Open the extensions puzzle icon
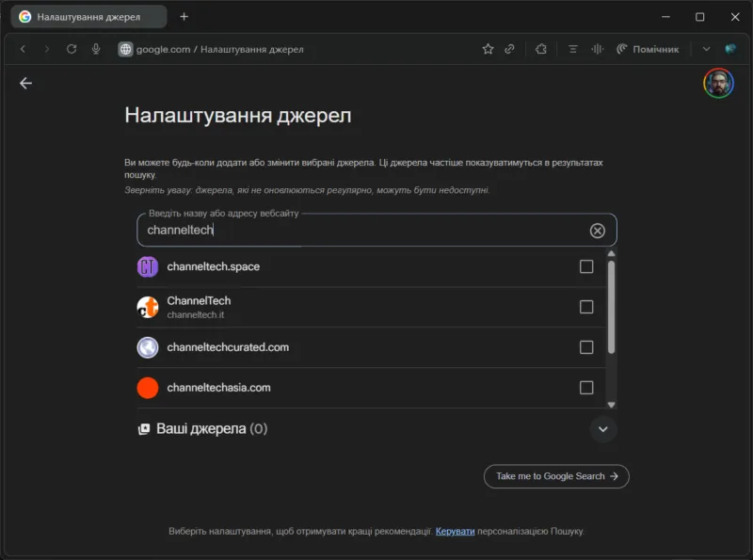753x560 pixels. click(x=541, y=49)
